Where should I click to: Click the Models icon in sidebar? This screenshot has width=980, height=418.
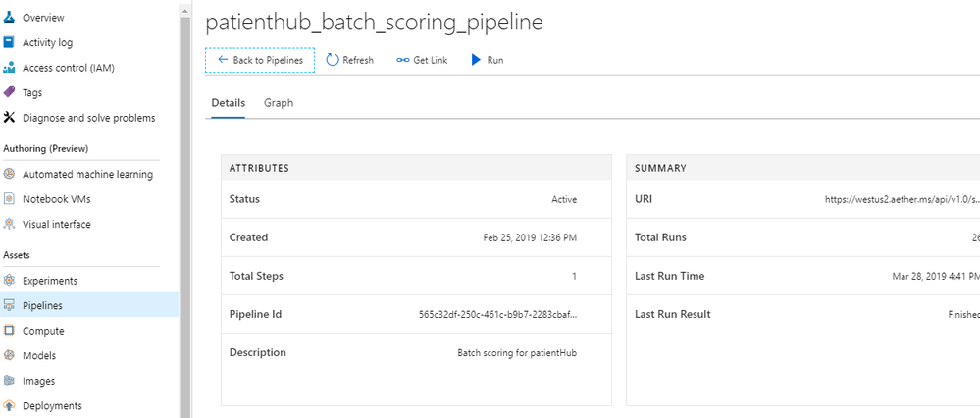pos(10,356)
